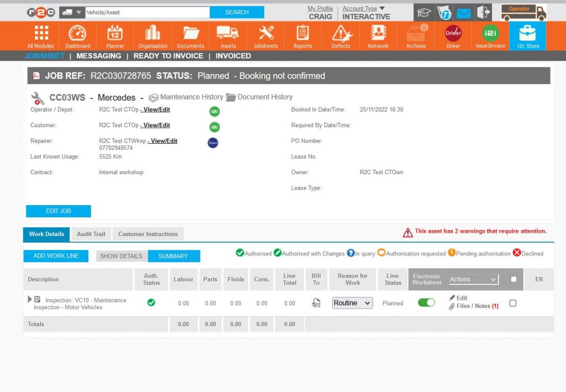Change the Reason for Work from Routine
Screen dimensions: 566x392
(352, 303)
